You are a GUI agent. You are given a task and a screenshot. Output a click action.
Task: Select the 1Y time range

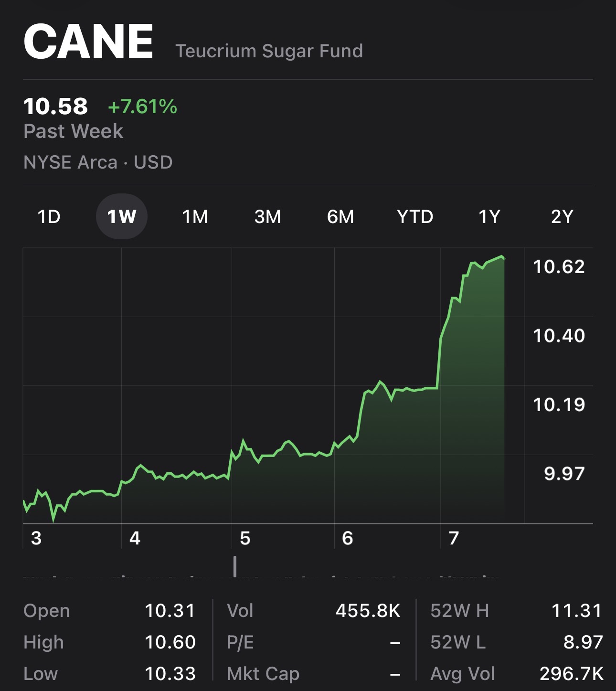coord(489,217)
